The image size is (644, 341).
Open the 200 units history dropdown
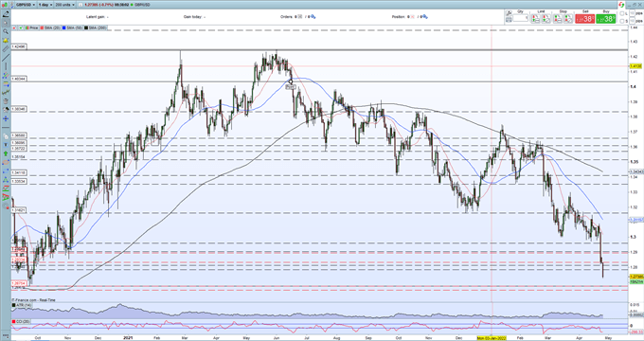point(64,5)
